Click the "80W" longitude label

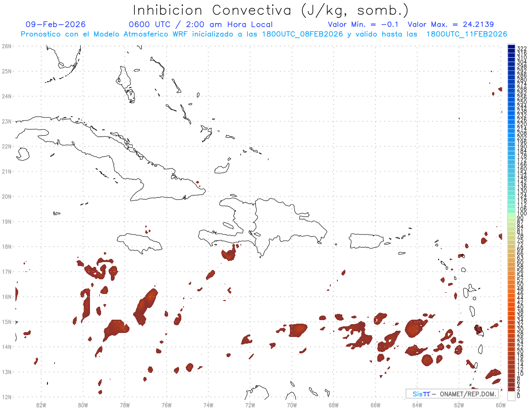point(83,405)
